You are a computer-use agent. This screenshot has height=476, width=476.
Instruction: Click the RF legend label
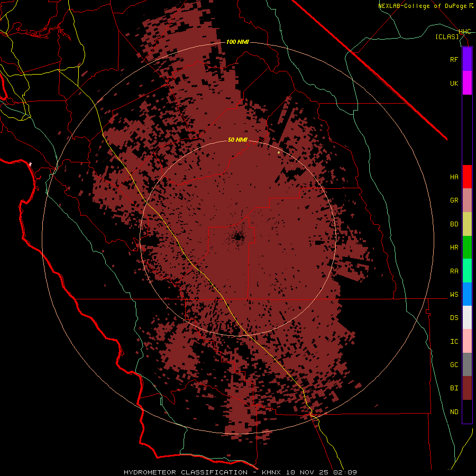454,59
